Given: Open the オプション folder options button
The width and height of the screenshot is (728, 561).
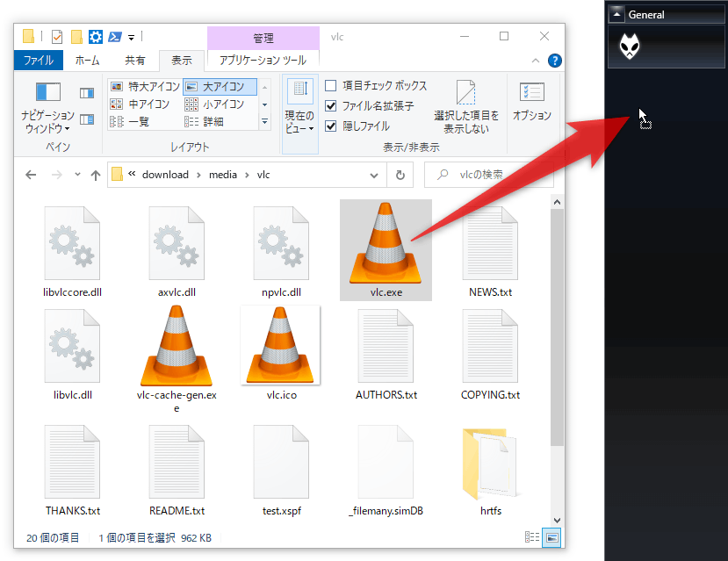Looking at the screenshot, I should point(532,102).
